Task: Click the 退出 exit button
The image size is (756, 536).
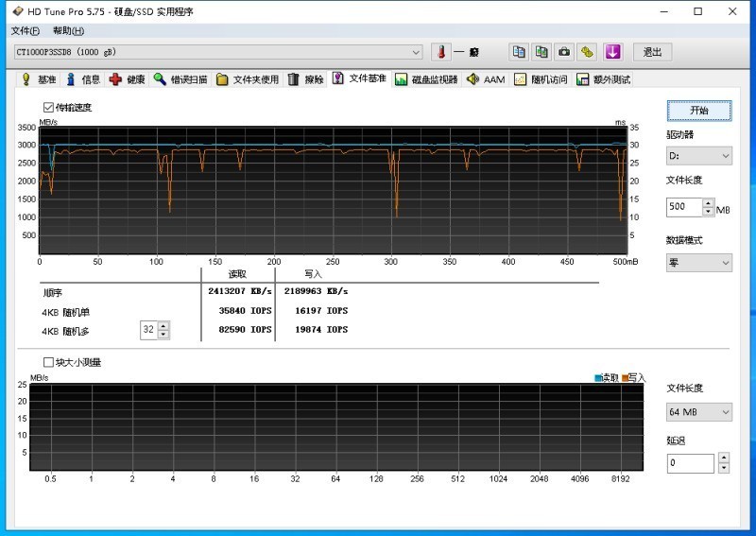Action: (x=652, y=52)
